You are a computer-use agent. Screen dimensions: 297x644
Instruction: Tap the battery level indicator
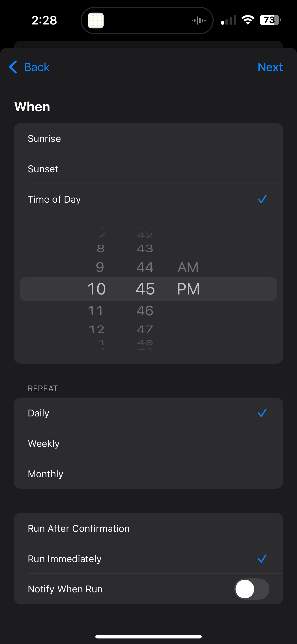click(270, 20)
